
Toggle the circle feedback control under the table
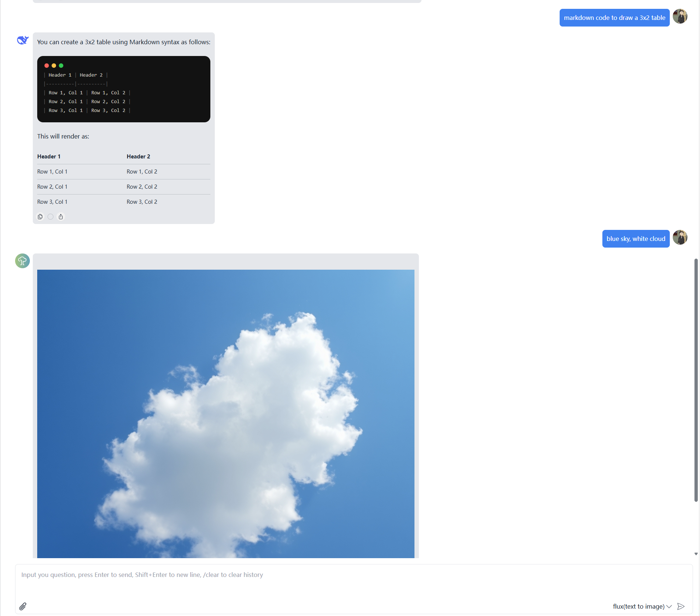tap(50, 217)
